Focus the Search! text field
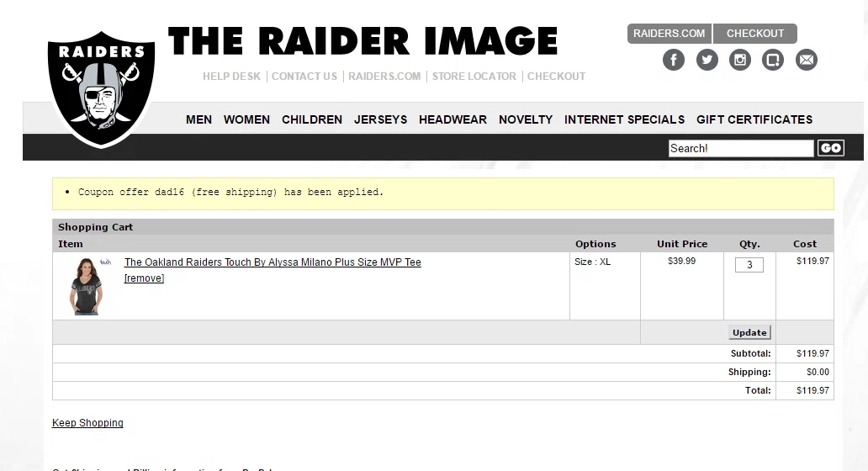Screen dimensions: 868x471 (x=741, y=148)
